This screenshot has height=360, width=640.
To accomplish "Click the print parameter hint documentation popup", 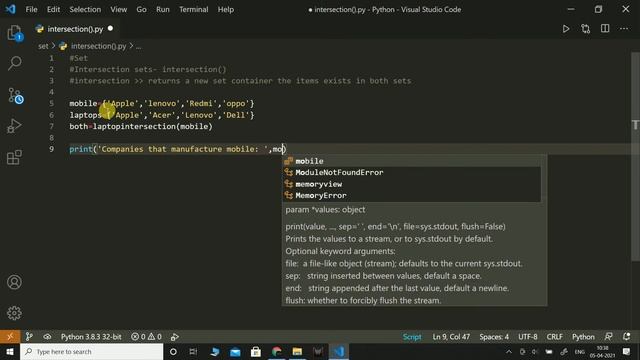I will coord(414,255).
